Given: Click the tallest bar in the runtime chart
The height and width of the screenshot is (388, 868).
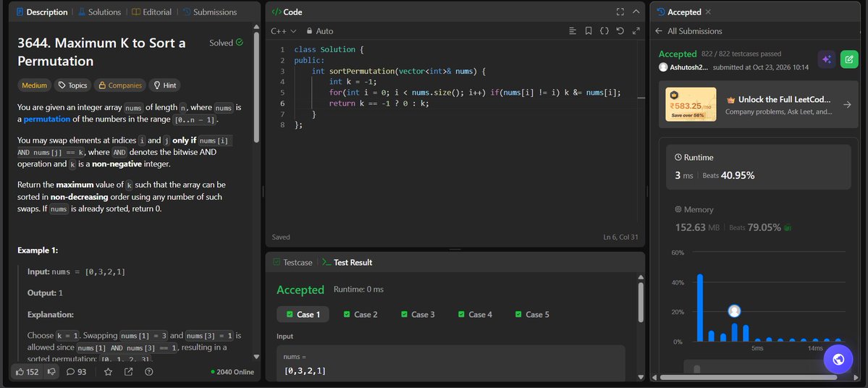Looking at the screenshot, I should (700, 308).
